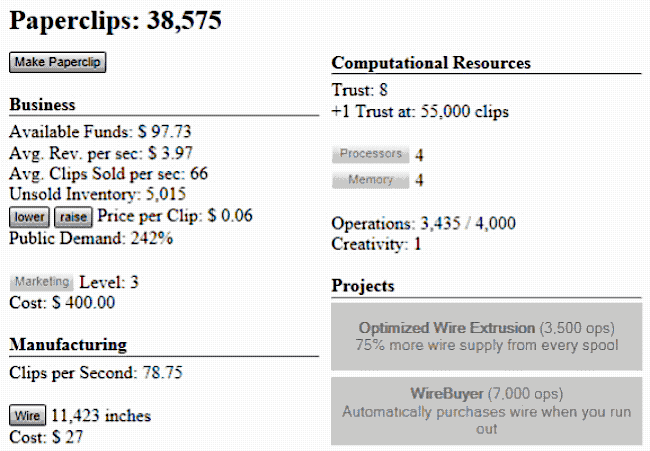Click the Paperclips total counter heading
Viewport: 650px width, 451px height.
coord(115,20)
